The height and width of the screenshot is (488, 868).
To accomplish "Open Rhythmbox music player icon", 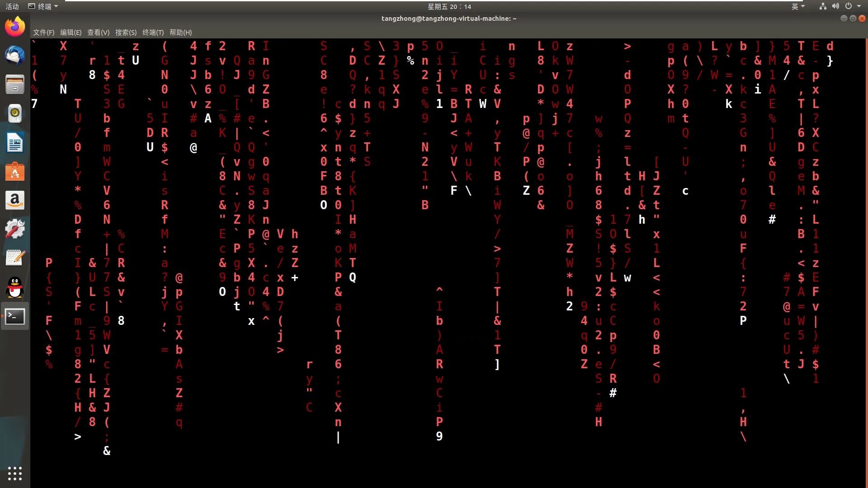I will tap(15, 113).
